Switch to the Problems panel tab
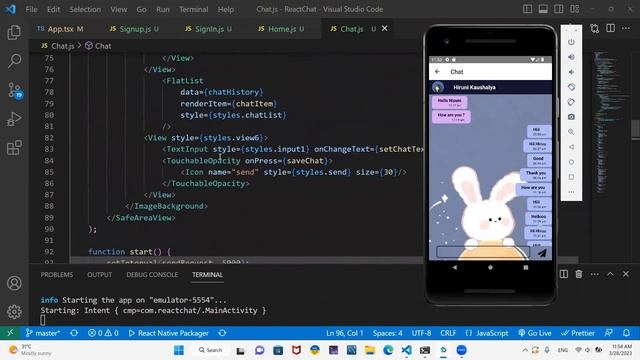Screen dimensions: 640x360 (57, 275)
